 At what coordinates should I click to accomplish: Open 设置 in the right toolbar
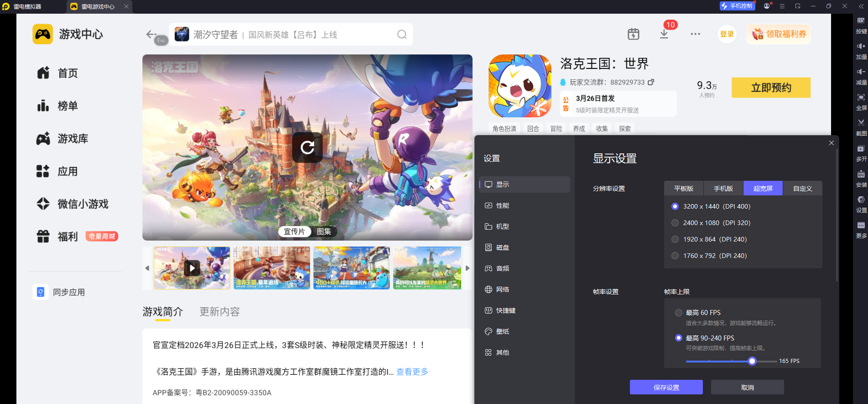coord(861,205)
